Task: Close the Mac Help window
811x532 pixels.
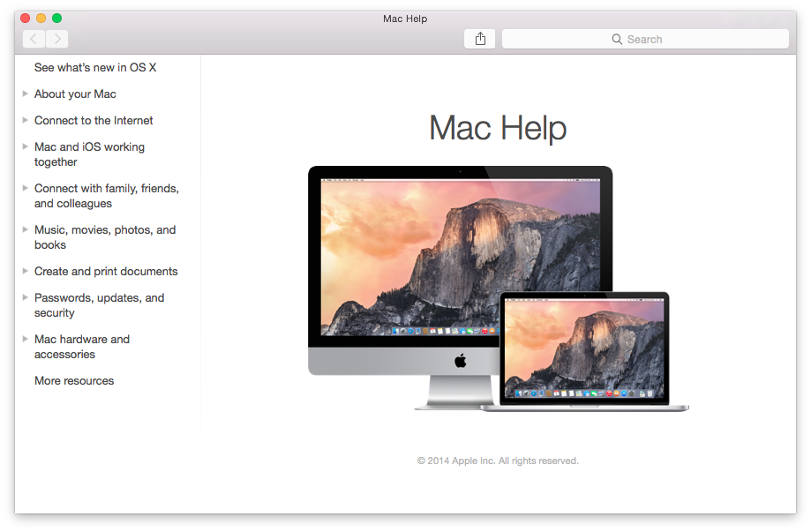Action: click(x=25, y=19)
